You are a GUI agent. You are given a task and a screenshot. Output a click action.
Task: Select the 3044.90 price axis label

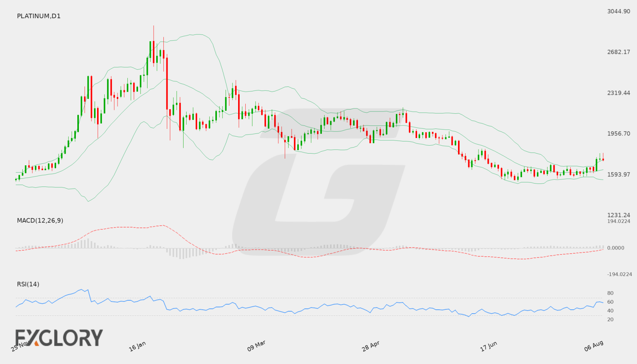pyautogui.click(x=618, y=11)
